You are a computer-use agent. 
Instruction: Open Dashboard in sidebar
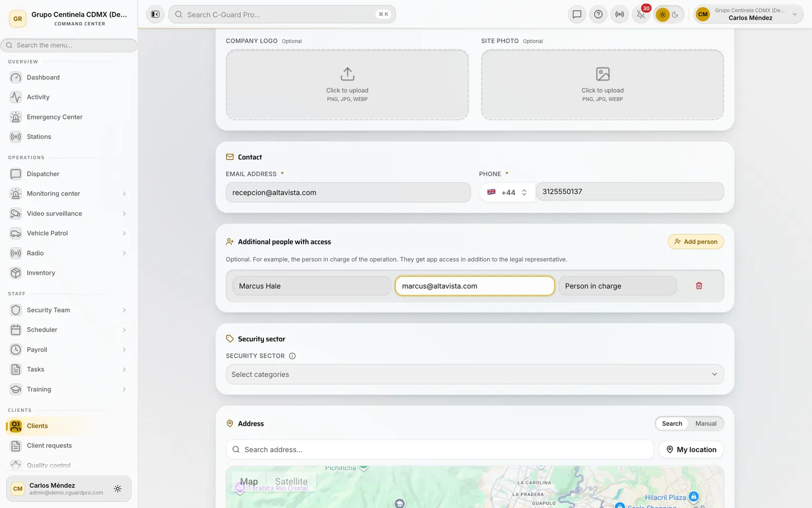pos(69,77)
